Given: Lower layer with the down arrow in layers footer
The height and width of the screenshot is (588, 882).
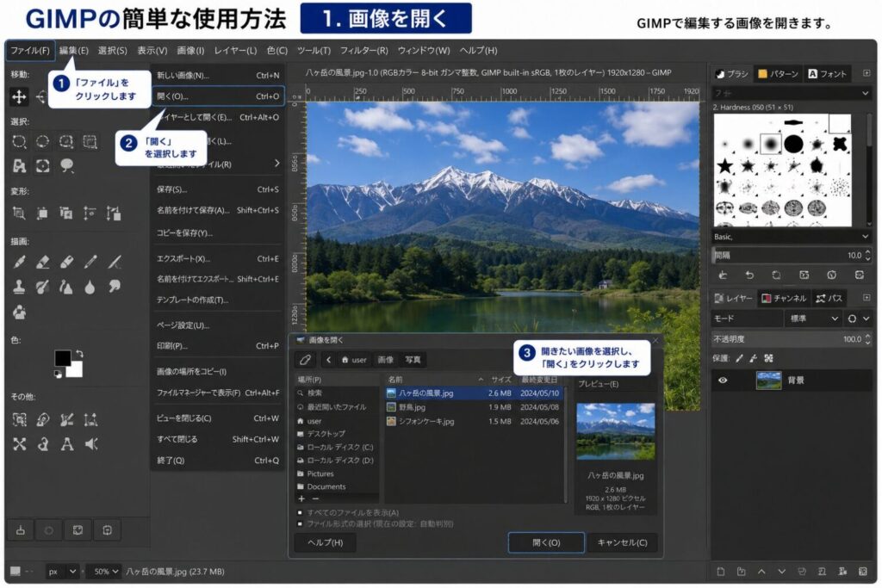Looking at the screenshot, I should pyautogui.click(x=781, y=572).
